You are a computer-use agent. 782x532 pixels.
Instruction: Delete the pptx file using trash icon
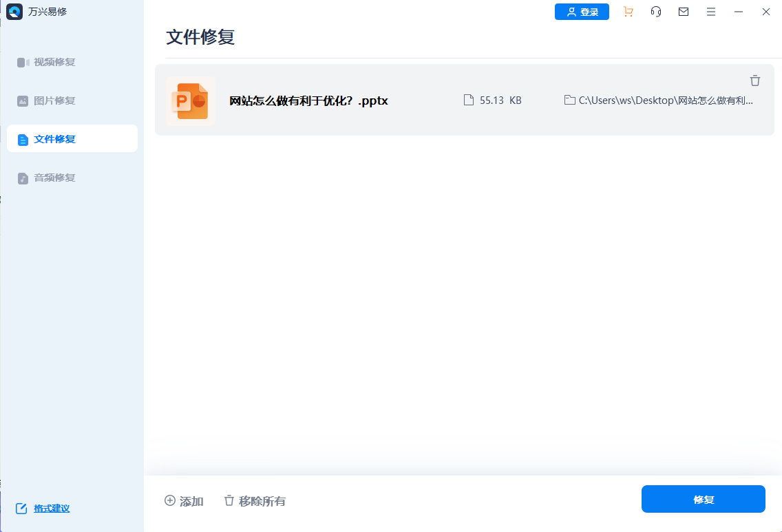click(755, 81)
